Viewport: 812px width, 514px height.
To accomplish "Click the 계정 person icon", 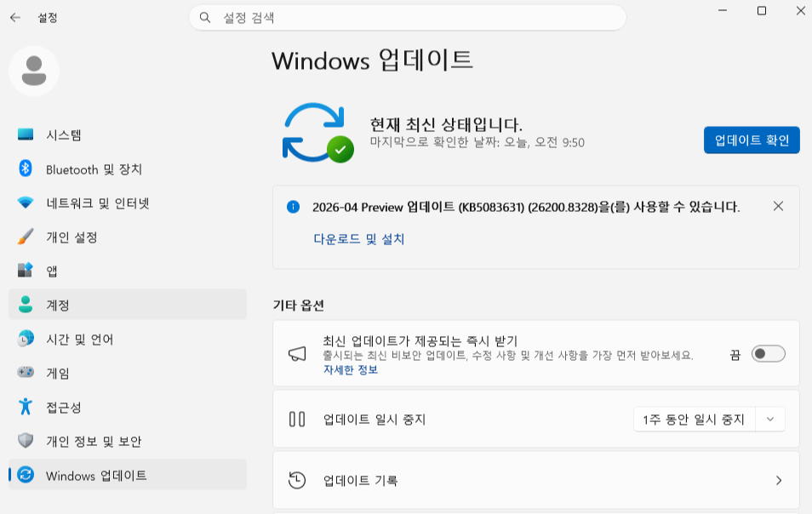I will pyautogui.click(x=26, y=305).
